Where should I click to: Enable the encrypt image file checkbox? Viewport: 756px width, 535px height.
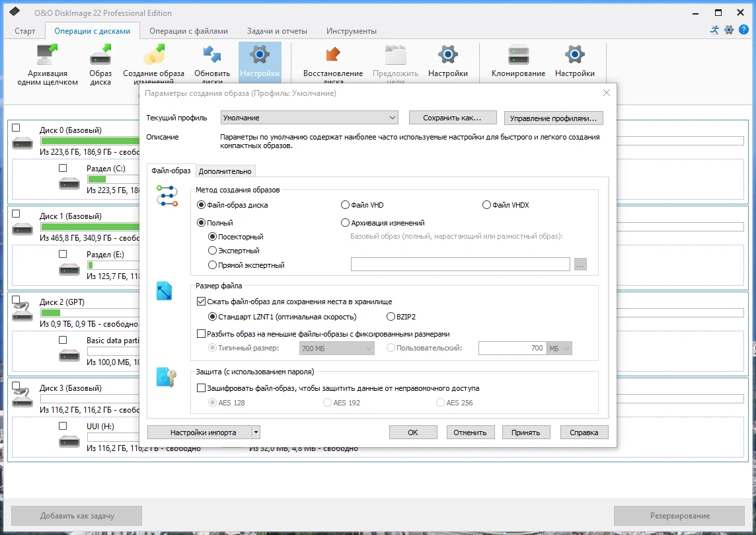point(202,388)
